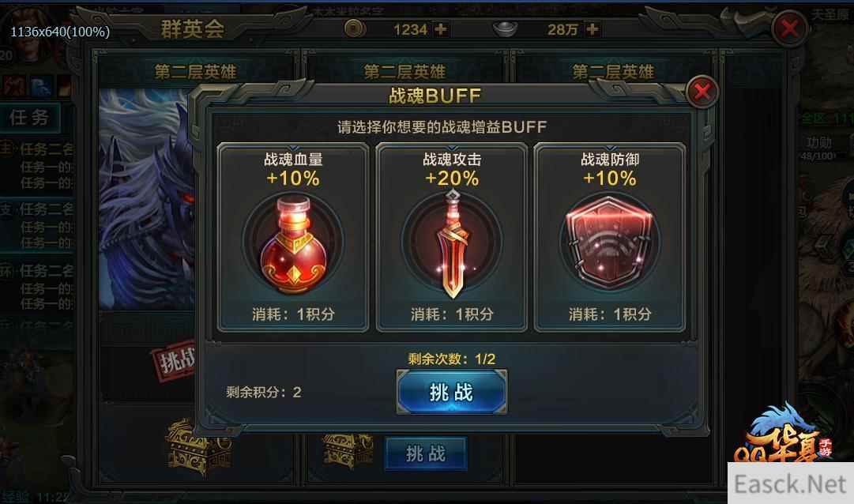This screenshot has height=504, width=854.
Task: Select the red health potion icon
Action: [293, 243]
